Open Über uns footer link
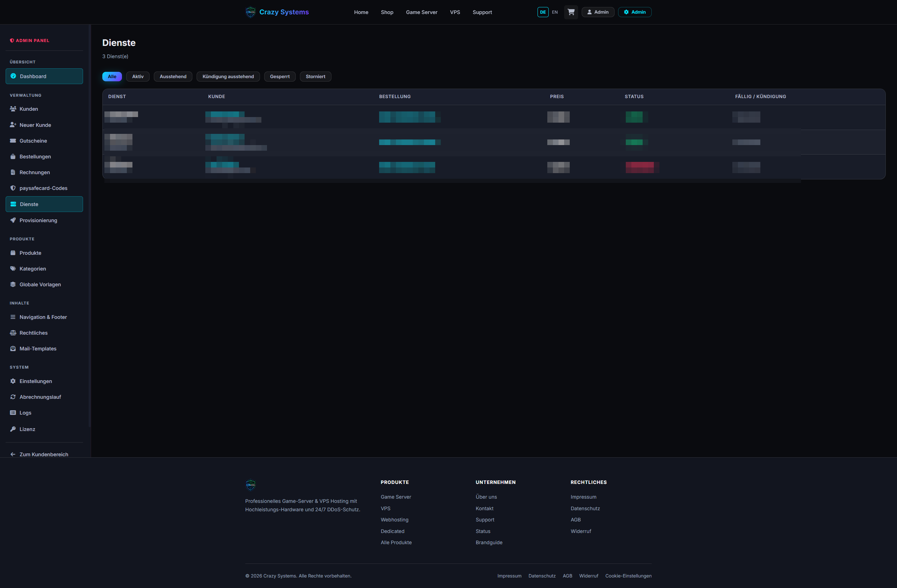This screenshot has height=588, width=897. point(486,497)
